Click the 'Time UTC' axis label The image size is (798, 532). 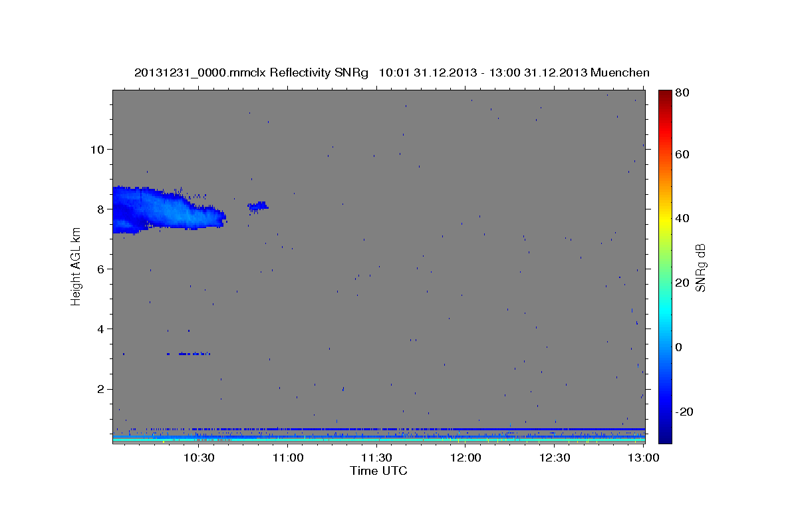(x=378, y=471)
